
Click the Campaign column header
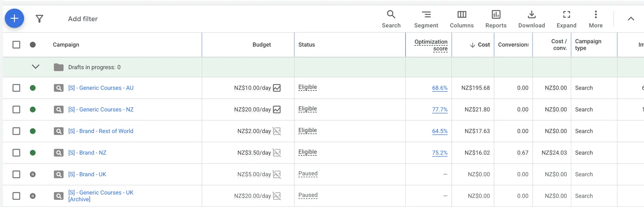click(x=66, y=45)
